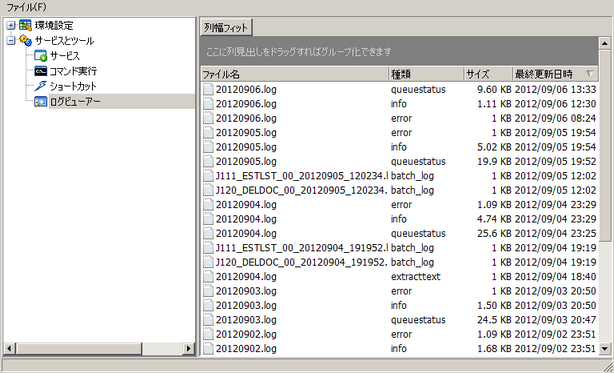
Task: Click the ショートカット icon in the tree
Action: (x=40, y=86)
